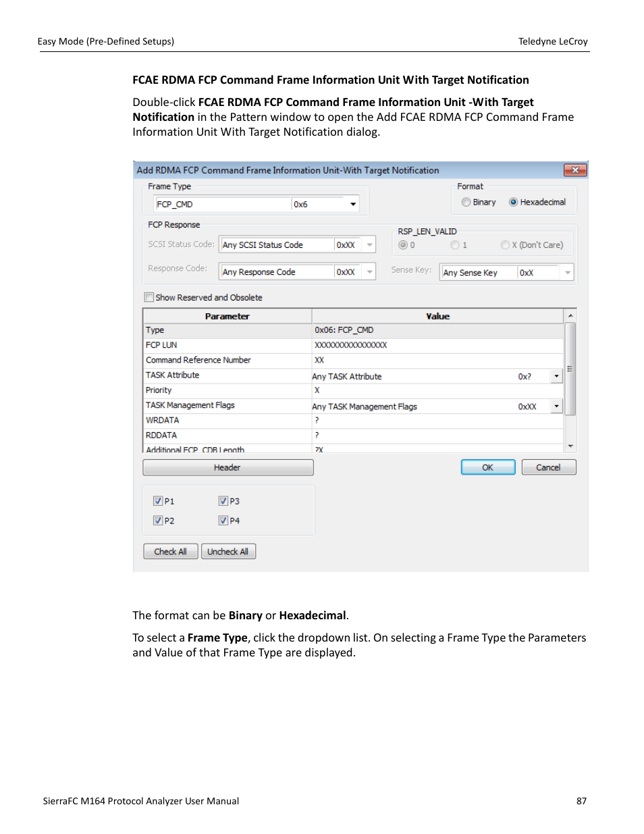
Task: Click the parameter list scroll down arrow
Action: coord(570,446)
